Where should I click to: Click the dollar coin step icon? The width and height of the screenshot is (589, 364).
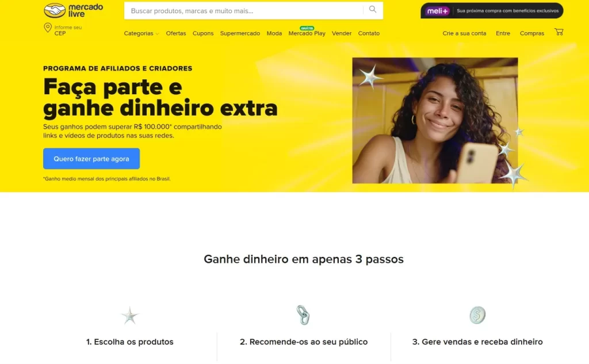(x=477, y=315)
